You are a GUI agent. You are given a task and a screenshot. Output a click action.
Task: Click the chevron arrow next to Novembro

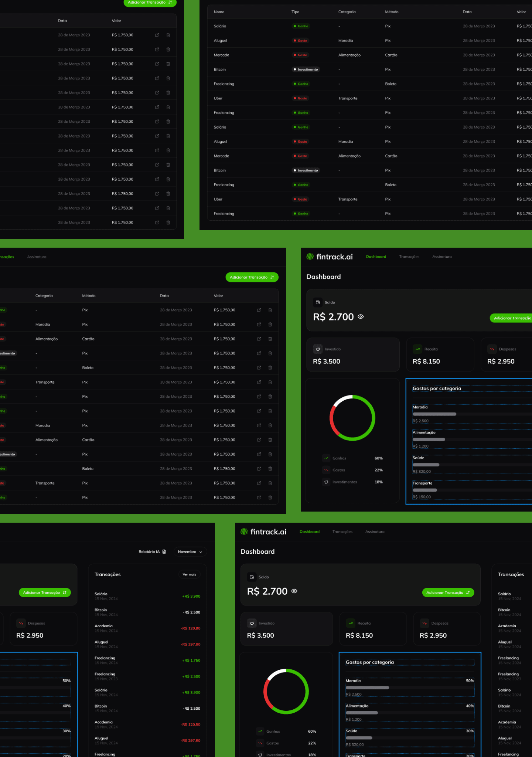[x=201, y=552]
